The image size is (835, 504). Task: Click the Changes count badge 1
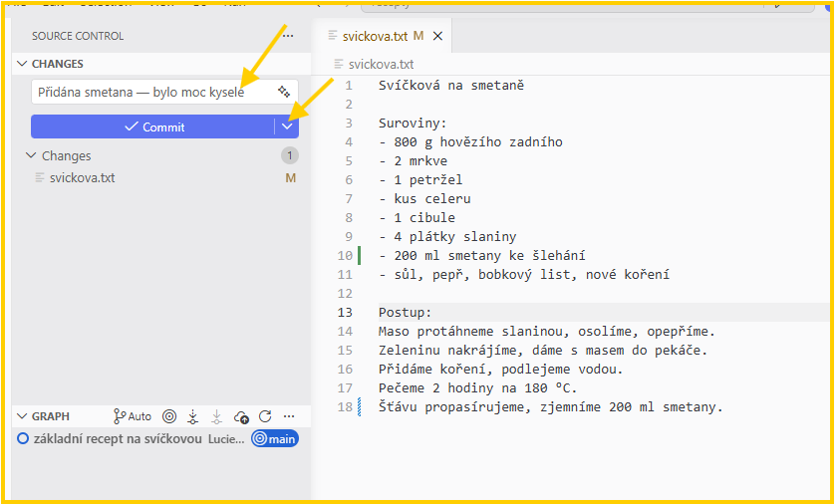(x=290, y=156)
